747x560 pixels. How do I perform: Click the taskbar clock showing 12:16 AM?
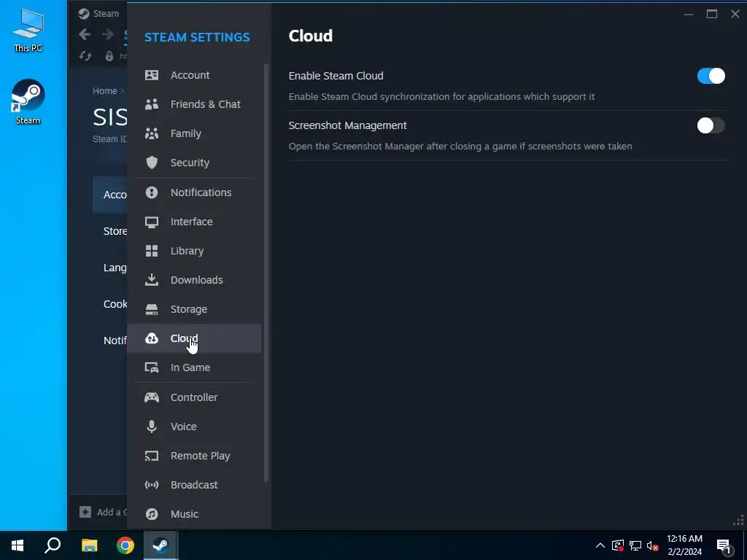(684, 545)
